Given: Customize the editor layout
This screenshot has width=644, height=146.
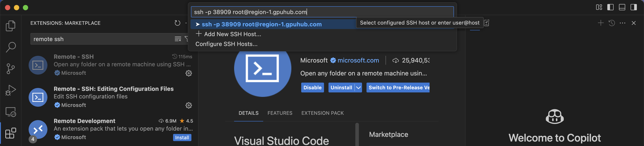Looking at the screenshot, I should pos(599,7).
